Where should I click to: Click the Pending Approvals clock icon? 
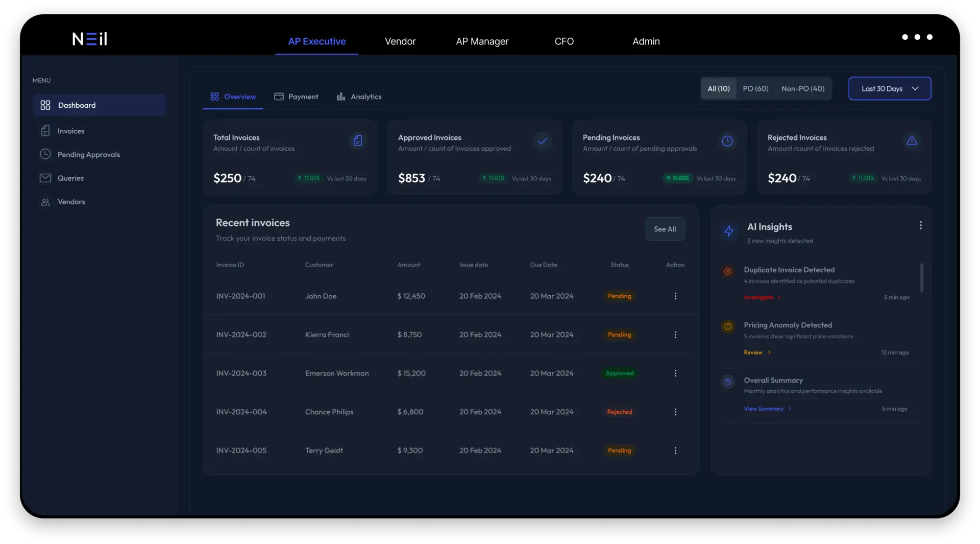click(45, 154)
